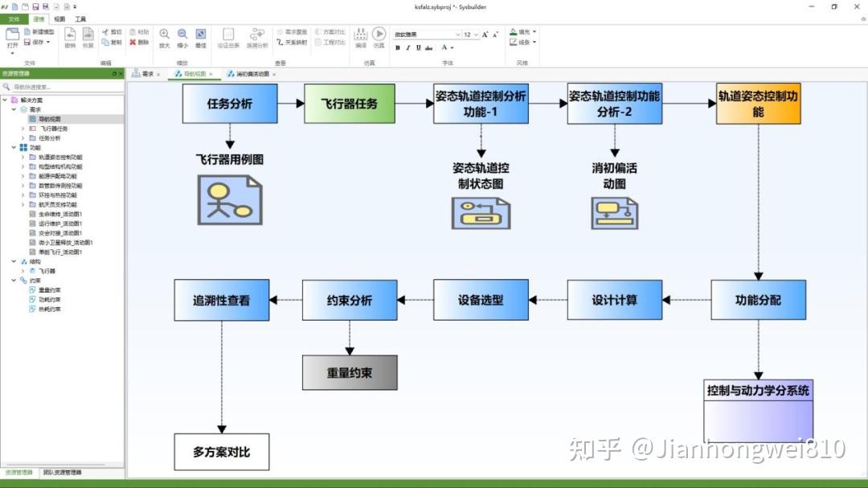
Task: Click the 追溯分析 traceability analysis icon
Action: [257, 35]
